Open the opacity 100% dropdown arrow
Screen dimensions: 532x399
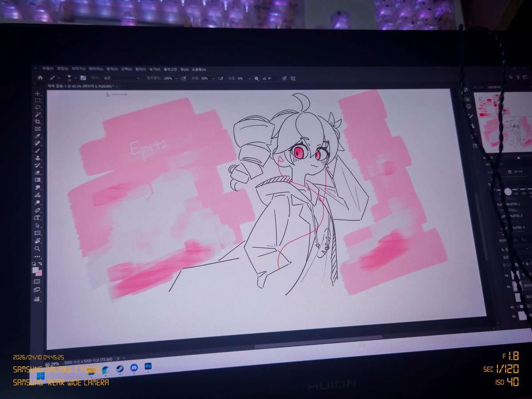point(176,78)
